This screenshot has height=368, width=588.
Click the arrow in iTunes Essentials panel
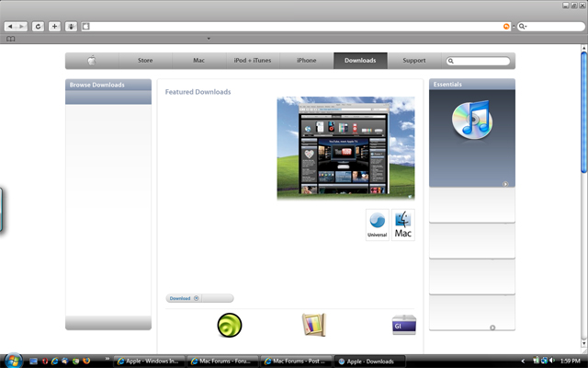505,184
